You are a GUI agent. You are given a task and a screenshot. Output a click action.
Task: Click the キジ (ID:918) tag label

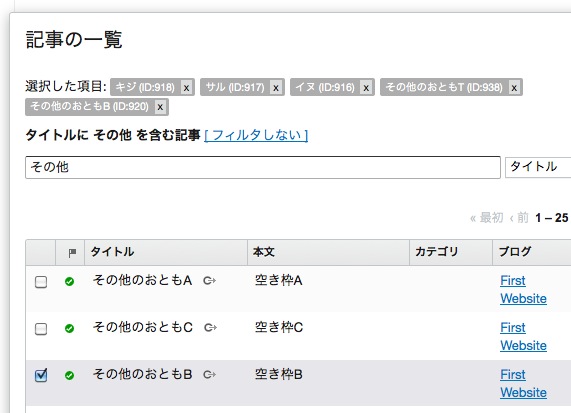pos(145,87)
